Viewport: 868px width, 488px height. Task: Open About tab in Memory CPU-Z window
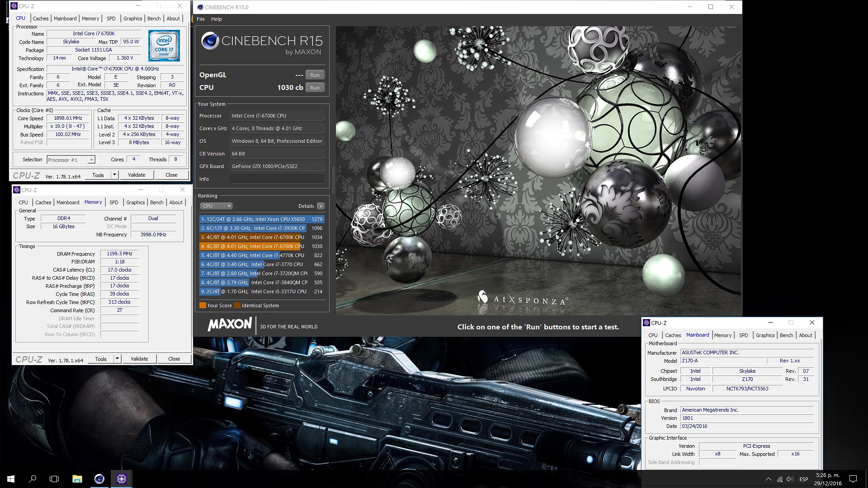[x=176, y=202]
